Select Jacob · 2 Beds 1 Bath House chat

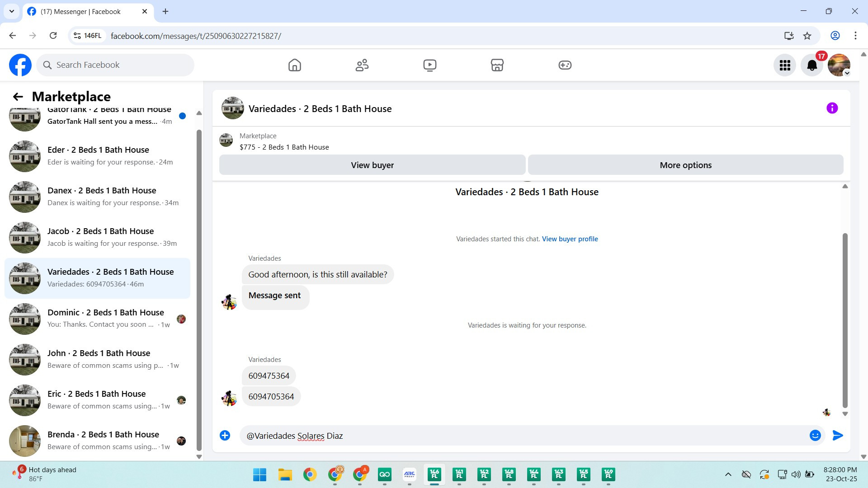point(99,237)
